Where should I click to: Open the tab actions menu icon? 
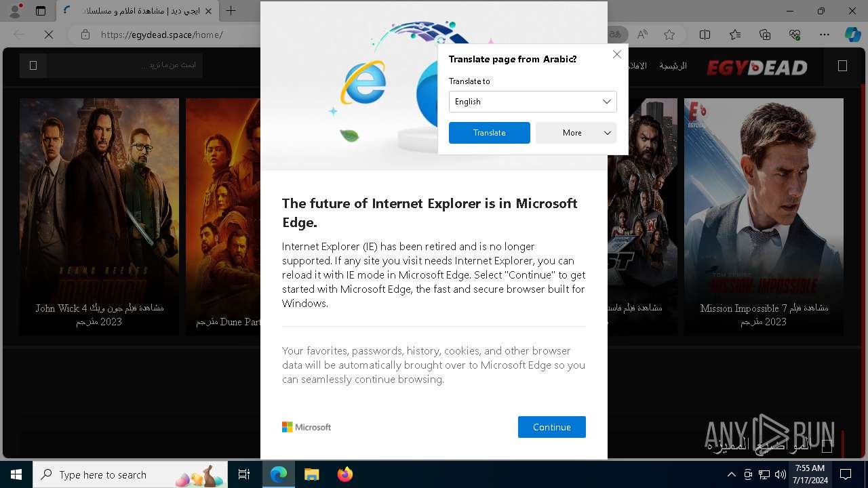[41, 11]
